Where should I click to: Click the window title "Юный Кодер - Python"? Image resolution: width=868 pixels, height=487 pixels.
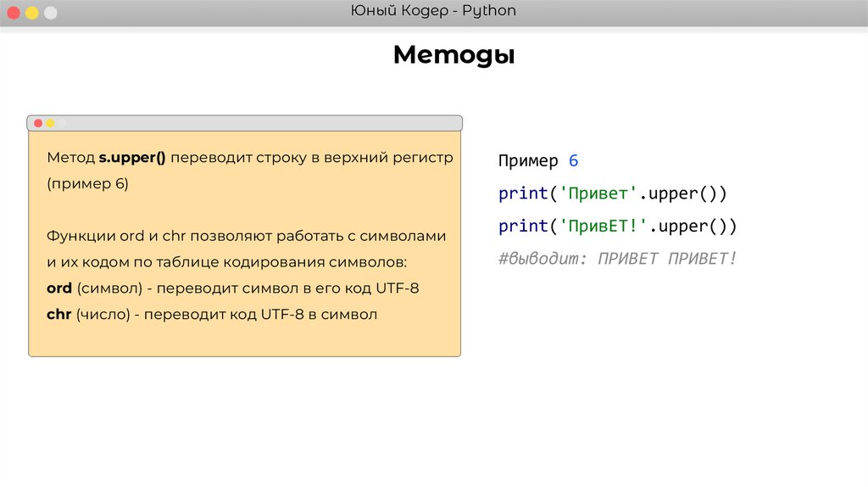(x=433, y=11)
